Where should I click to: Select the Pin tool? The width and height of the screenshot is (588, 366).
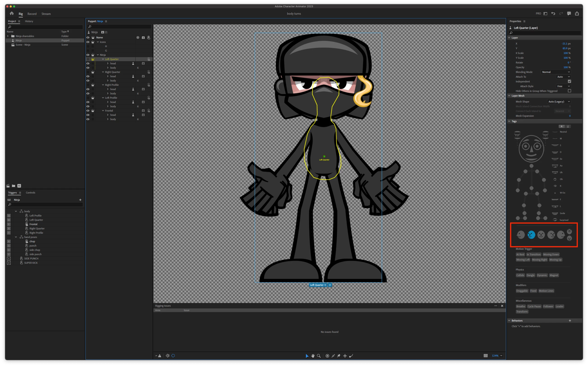(339, 356)
